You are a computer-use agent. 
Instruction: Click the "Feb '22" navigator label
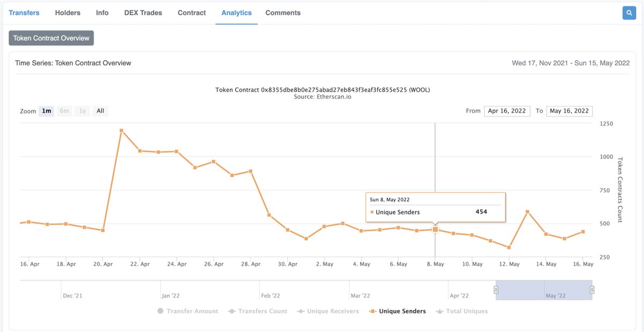click(x=270, y=296)
